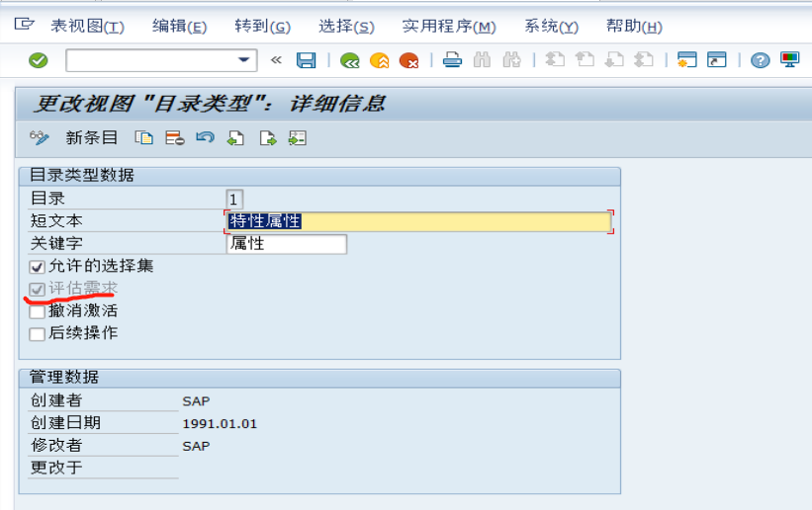Open the 帮助(H) menu

point(634,26)
